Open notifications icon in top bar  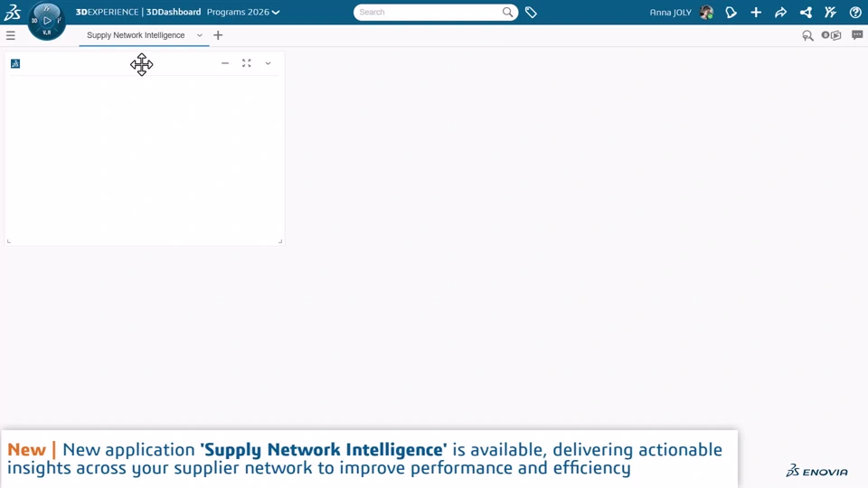tap(731, 12)
